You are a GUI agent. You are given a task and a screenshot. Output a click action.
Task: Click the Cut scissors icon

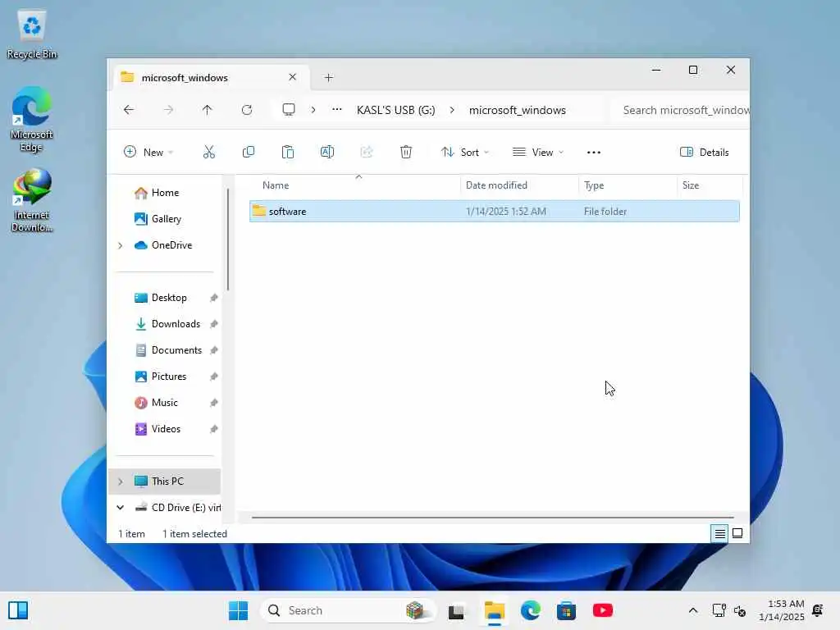[x=209, y=152]
